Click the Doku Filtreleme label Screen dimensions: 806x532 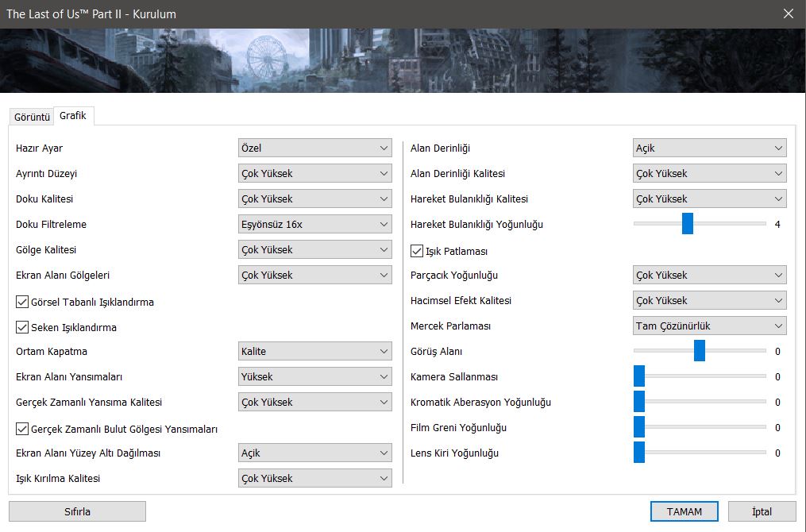click(51, 224)
